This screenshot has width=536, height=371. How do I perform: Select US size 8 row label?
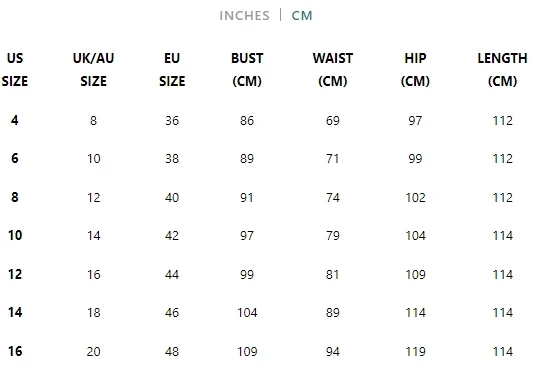coord(15,197)
